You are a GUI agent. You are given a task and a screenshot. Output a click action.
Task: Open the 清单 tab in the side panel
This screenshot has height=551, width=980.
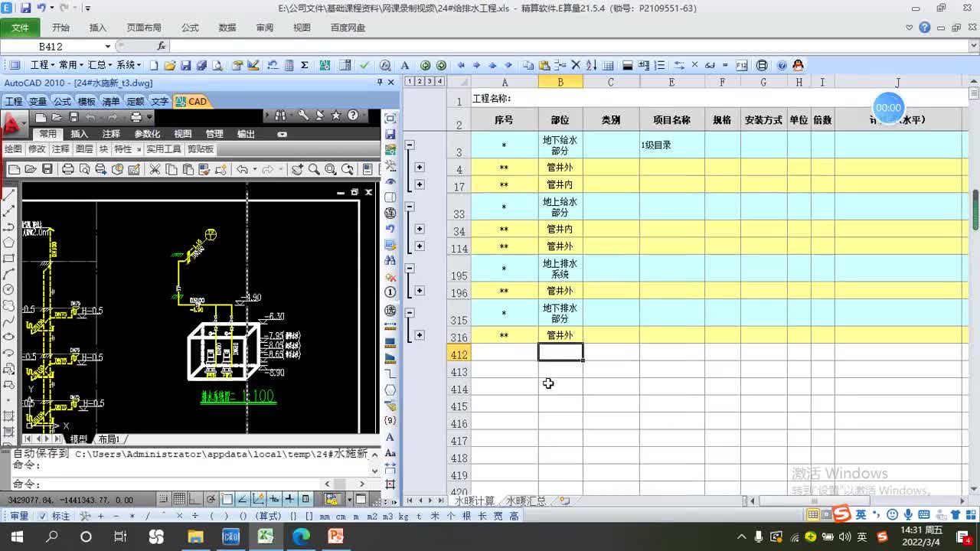(111, 101)
